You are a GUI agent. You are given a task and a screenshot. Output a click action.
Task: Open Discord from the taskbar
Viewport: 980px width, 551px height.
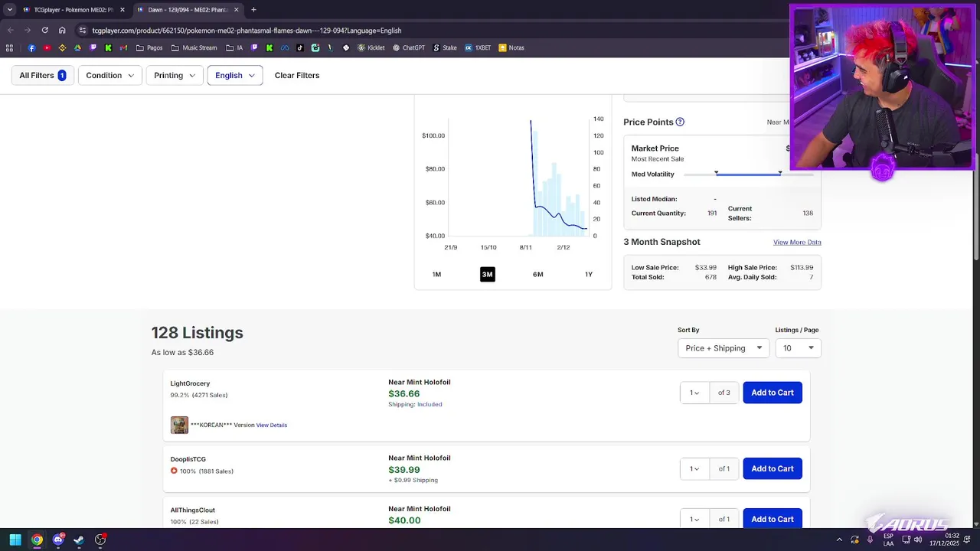[x=58, y=540]
